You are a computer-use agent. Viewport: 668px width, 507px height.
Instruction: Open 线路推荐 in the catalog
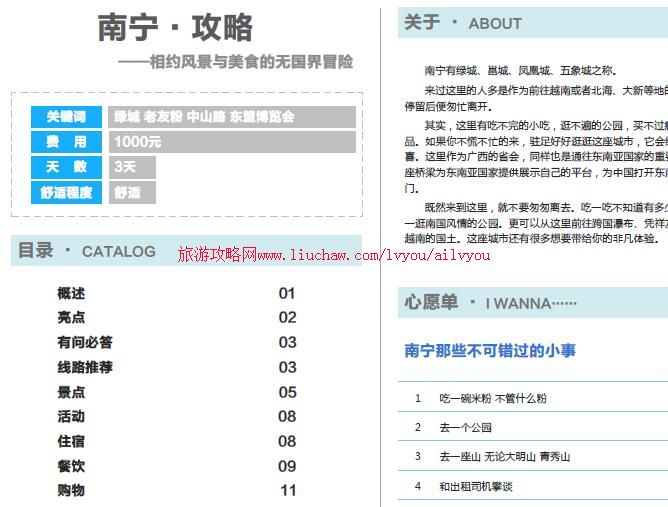(x=85, y=367)
